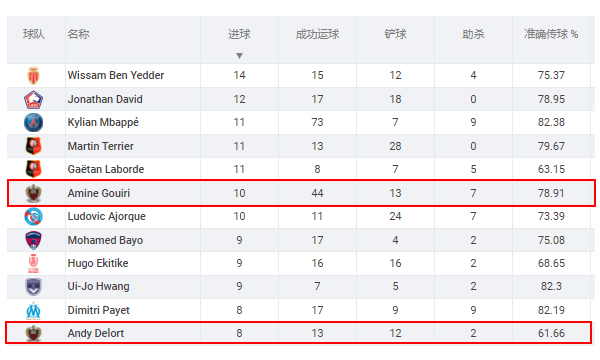Toggle the sort arrow under 进球
Screen dimensions: 600x360
[x=240, y=56]
